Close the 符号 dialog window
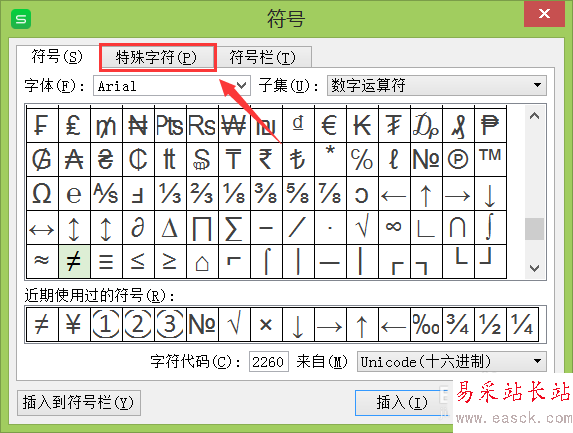 tap(544, 14)
